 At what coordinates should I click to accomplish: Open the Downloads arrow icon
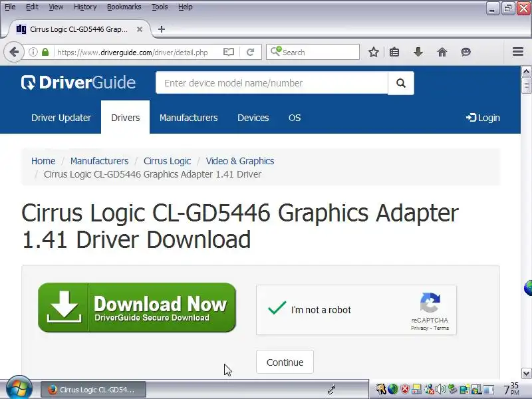(418, 52)
